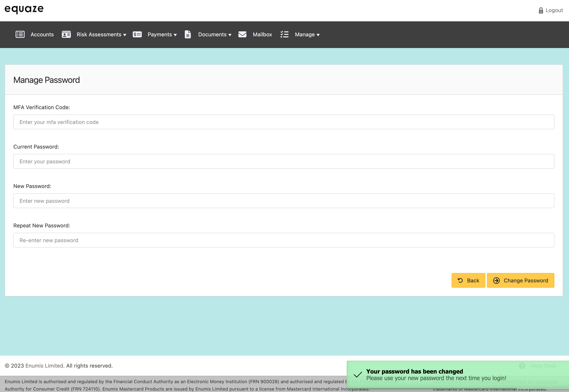Go to Accounts in navigation bar

(x=42, y=35)
